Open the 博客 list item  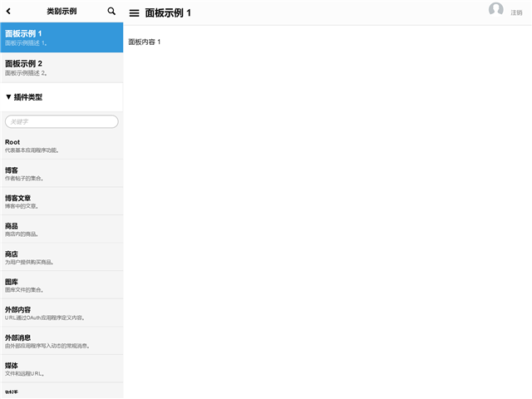click(62, 173)
